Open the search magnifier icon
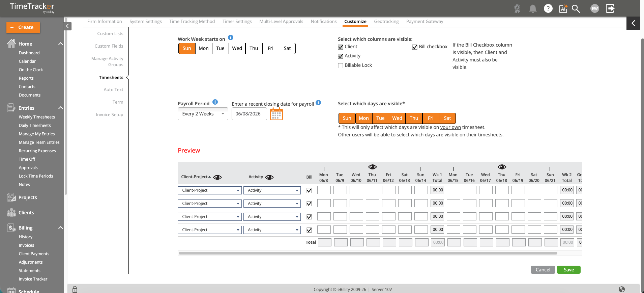 point(576,8)
